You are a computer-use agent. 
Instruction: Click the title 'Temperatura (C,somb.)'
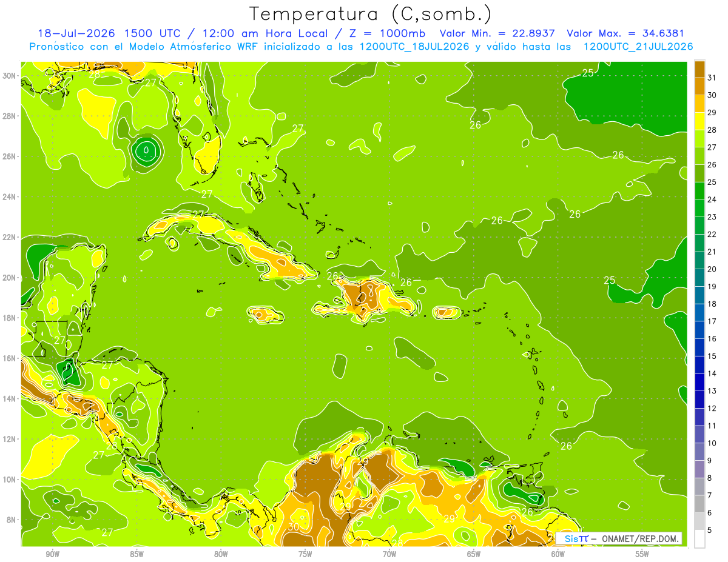[x=371, y=14]
